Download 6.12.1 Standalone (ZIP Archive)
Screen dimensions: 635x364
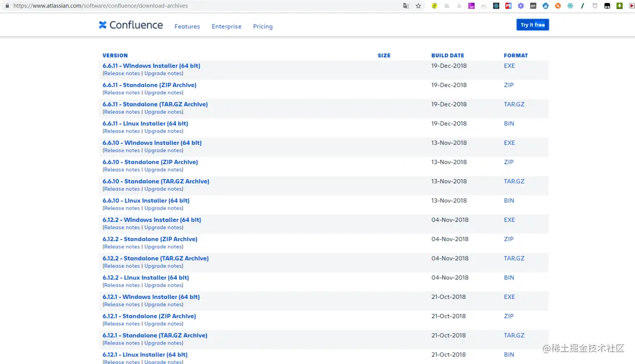tap(149, 316)
